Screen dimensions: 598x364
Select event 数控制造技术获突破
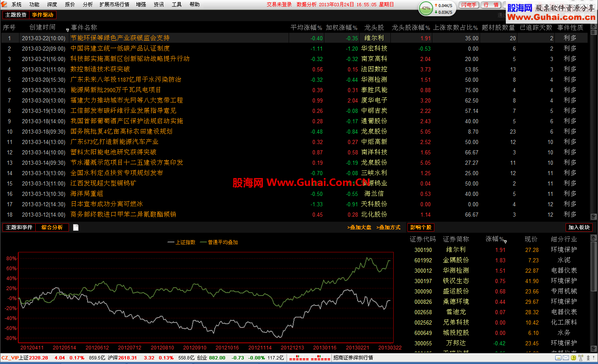[100, 69]
